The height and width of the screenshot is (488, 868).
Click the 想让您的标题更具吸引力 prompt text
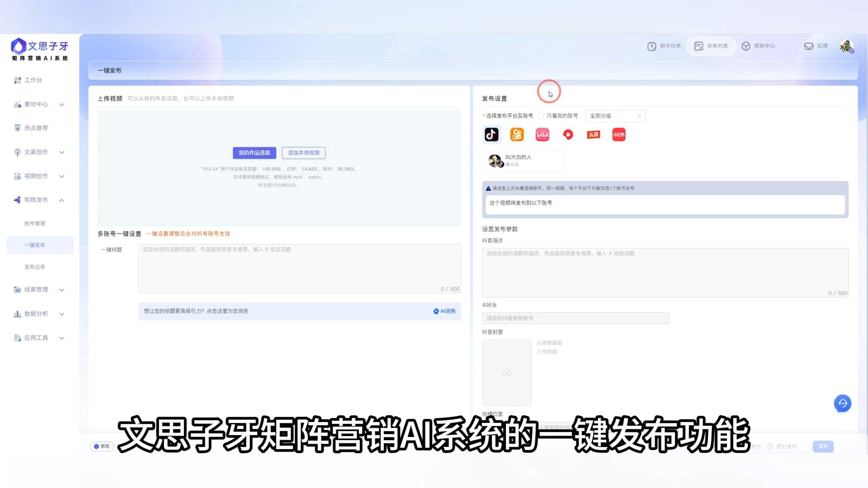click(196, 311)
